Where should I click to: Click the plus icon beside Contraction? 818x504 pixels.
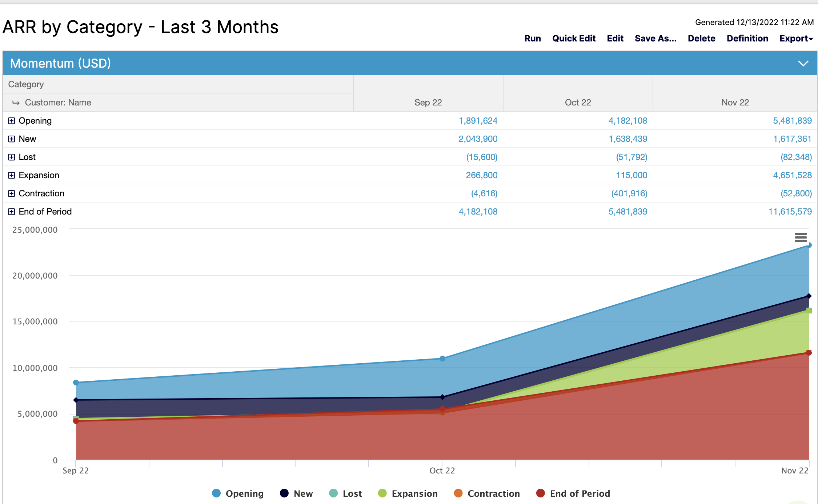pyautogui.click(x=12, y=193)
